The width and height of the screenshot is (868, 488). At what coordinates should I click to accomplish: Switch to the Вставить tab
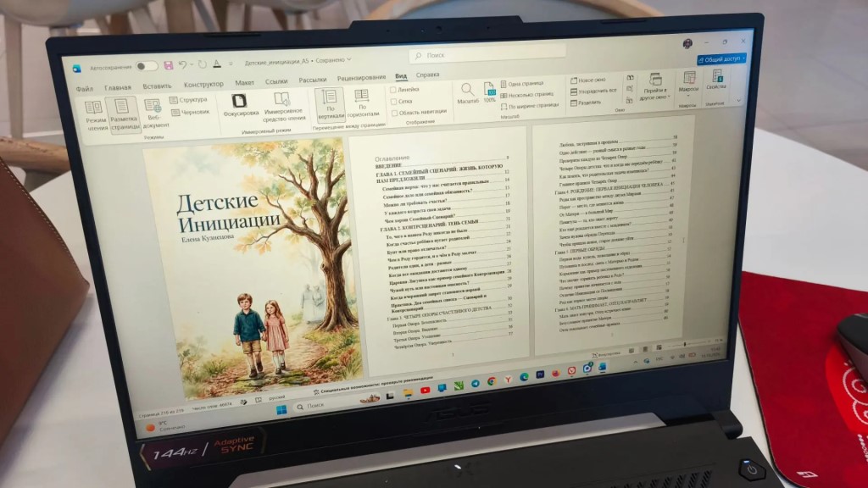point(157,86)
